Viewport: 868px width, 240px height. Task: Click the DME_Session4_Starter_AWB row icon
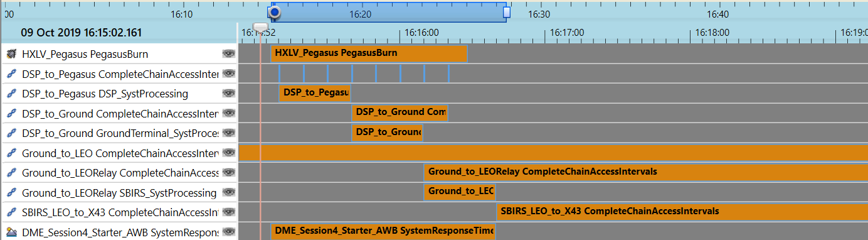tap(10, 232)
